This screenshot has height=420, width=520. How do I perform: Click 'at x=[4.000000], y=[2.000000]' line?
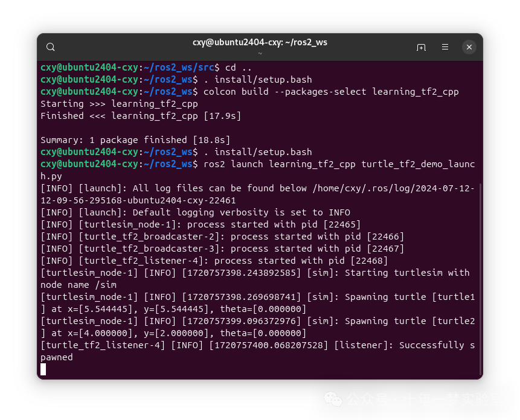(173, 333)
